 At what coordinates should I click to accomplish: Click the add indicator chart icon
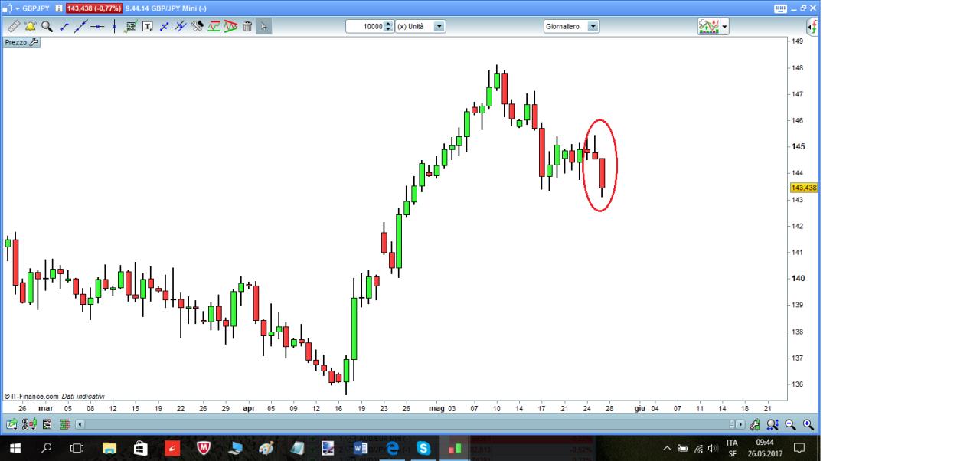708,26
